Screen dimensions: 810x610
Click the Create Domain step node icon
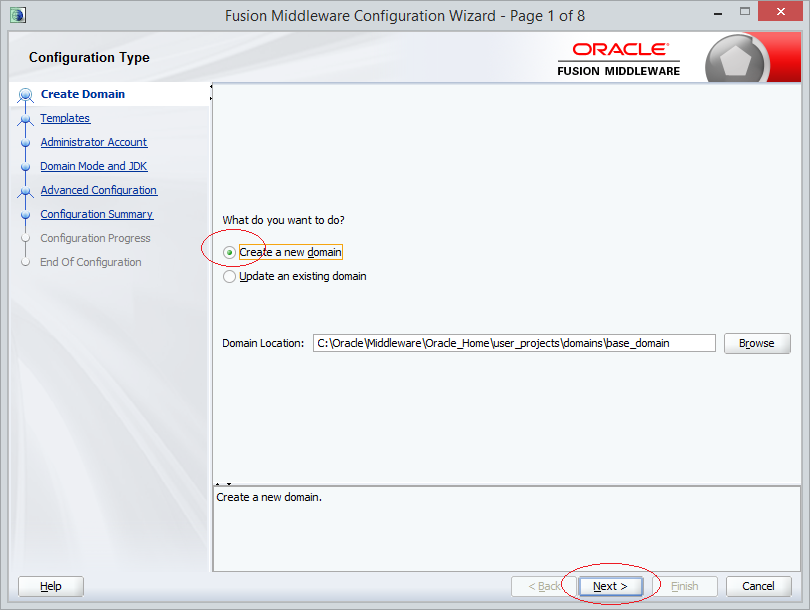[25, 95]
